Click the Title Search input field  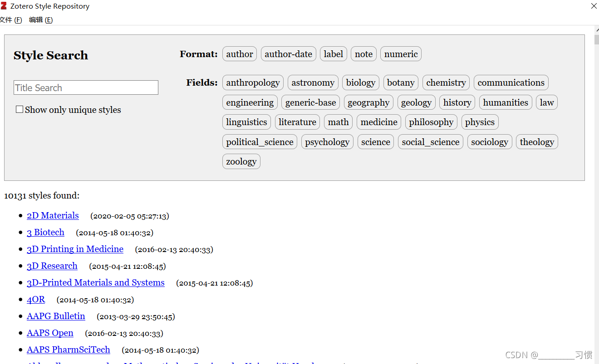[x=86, y=87]
